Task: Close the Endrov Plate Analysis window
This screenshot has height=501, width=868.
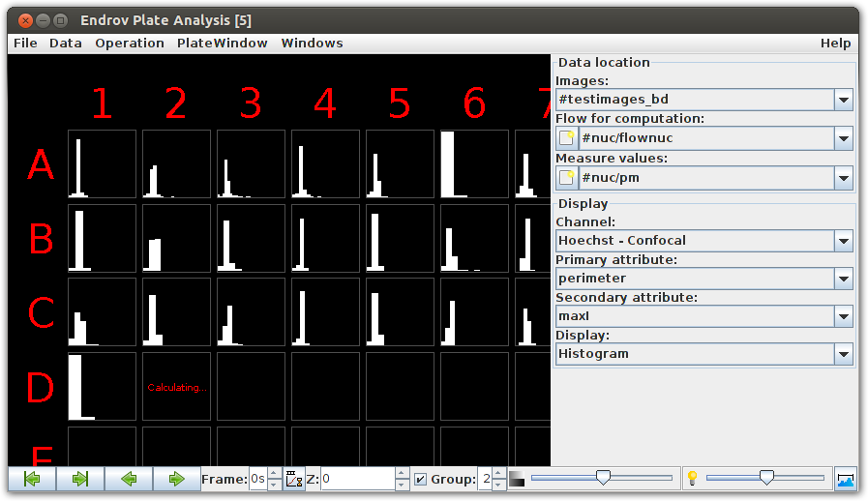Action: point(25,21)
